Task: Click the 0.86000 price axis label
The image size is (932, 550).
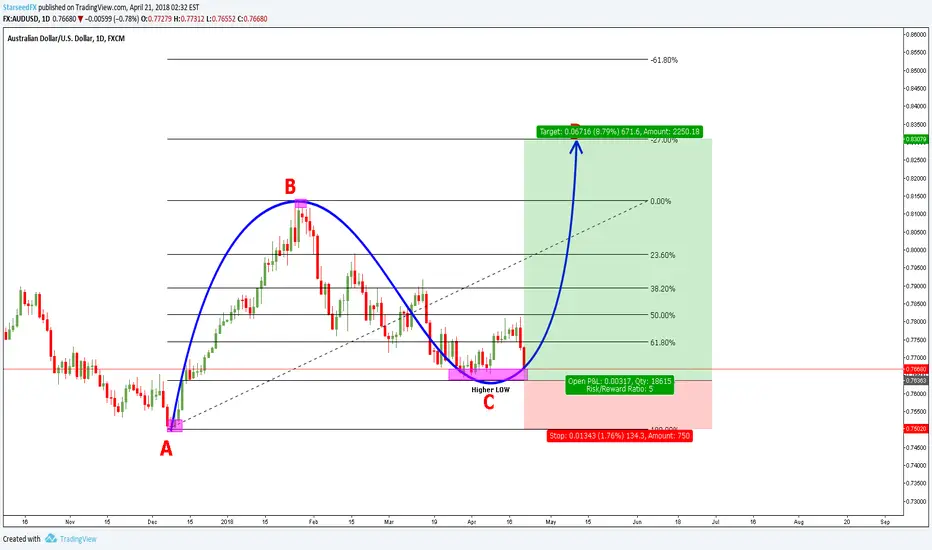Action: (915, 34)
